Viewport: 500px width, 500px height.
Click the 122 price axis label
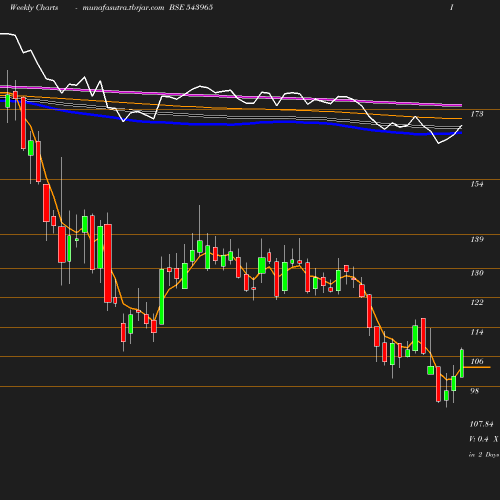477,302
